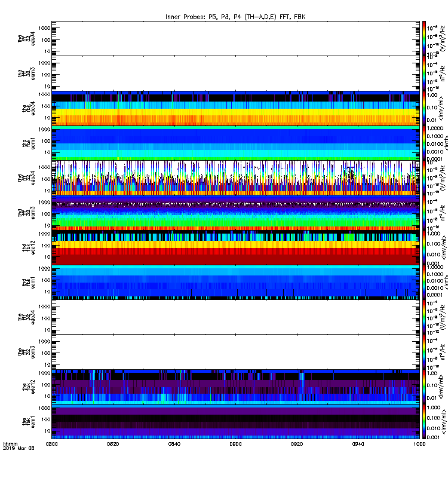Click the color bar beside the thd fbk edc12 panel

pyautogui.click(x=424, y=247)
